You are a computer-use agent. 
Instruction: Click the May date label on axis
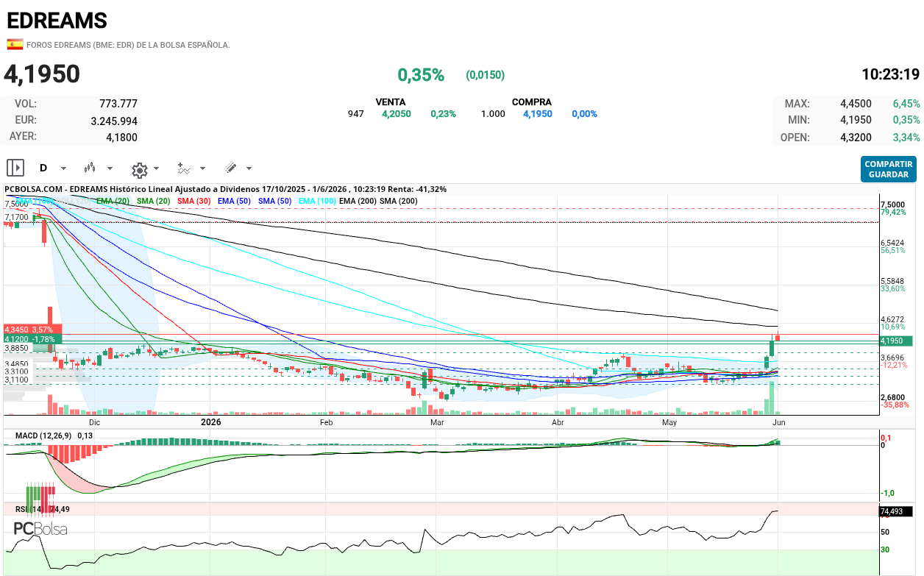(x=669, y=423)
